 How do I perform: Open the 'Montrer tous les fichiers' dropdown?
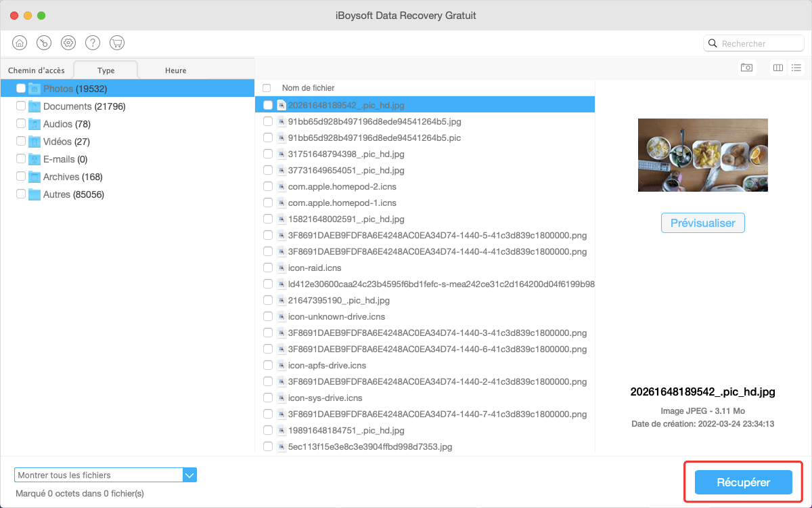(x=106, y=475)
